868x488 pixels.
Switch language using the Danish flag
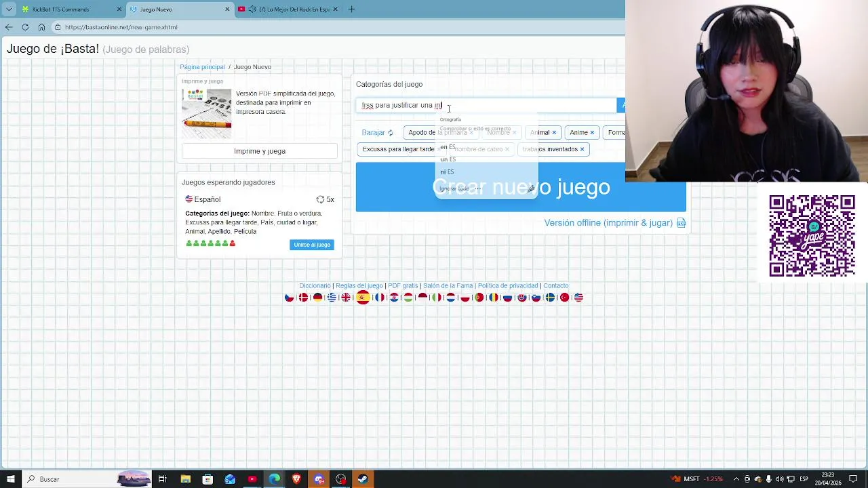(x=303, y=298)
